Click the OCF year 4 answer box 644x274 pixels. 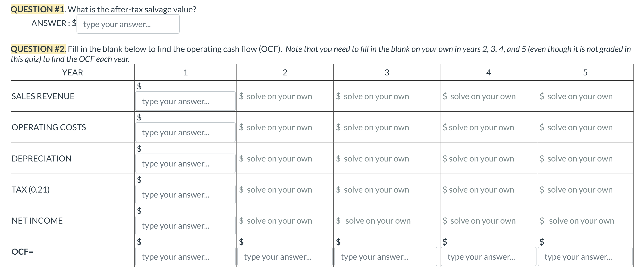pyautogui.click(x=488, y=257)
